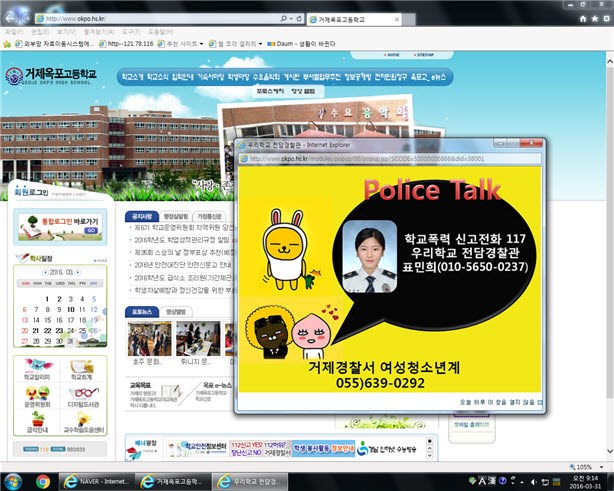Image resolution: width=614 pixels, height=491 pixels.
Task: Check the 'don't show today' popup checkbox
Action: 538,401
